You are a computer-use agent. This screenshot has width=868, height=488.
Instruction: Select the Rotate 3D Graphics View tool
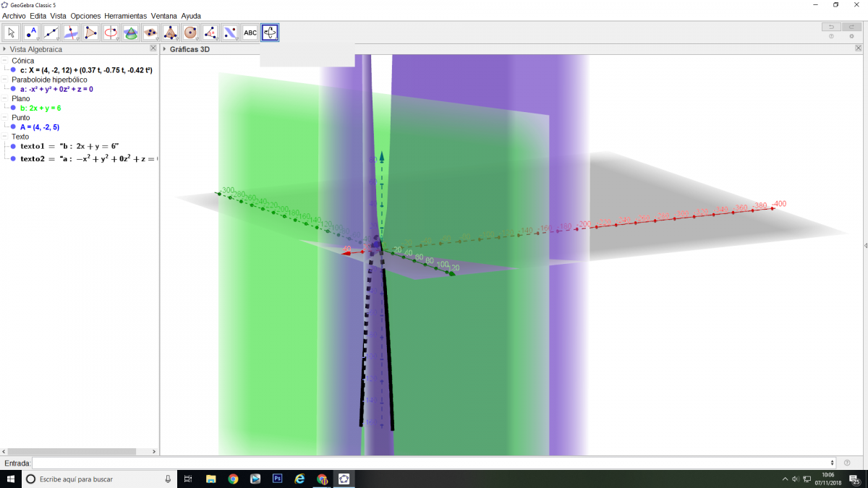(270, 33)
